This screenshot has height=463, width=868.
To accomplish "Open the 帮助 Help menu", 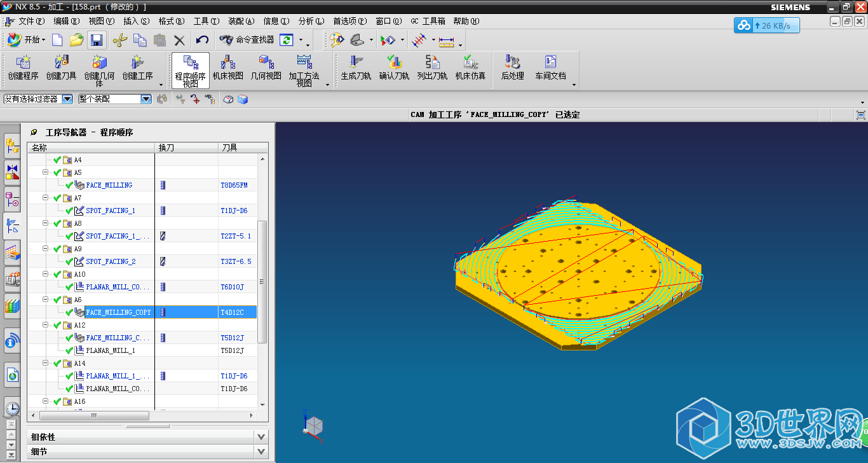I will pos(466,21).
